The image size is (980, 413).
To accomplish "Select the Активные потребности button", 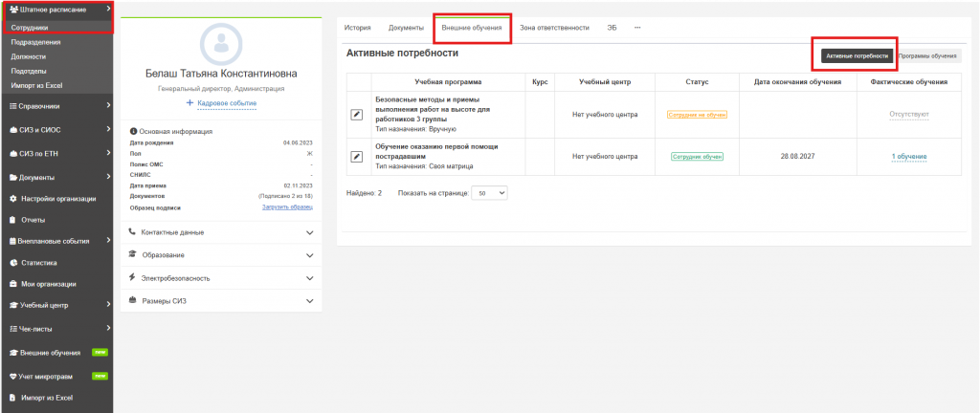I will coord(857,55).
